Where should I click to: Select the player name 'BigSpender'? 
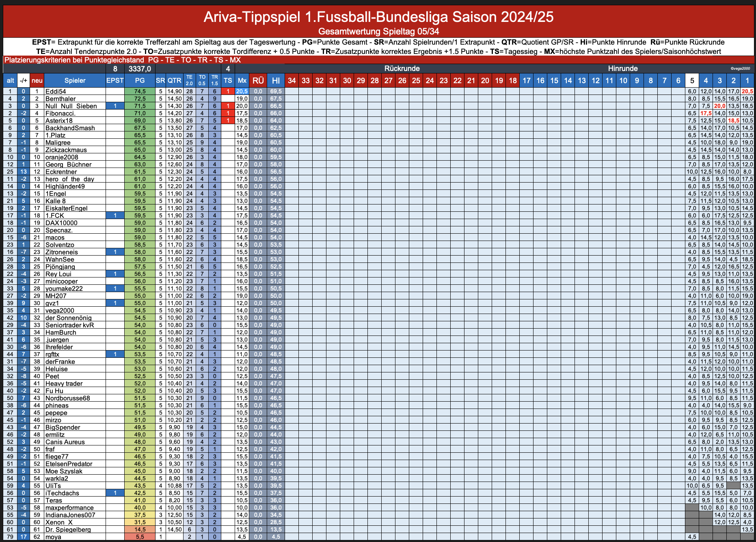[63, 427]
